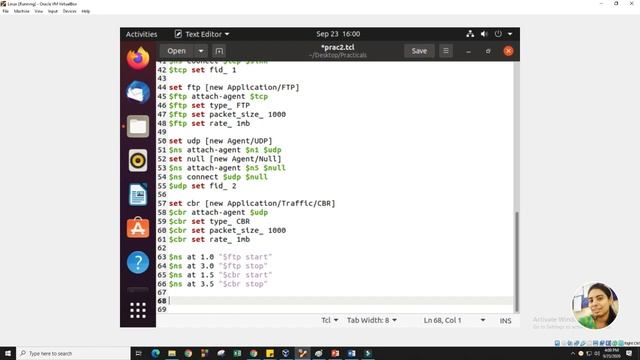
Task: Toggle INS insert mode indicator
Action: tap(505, 321)
